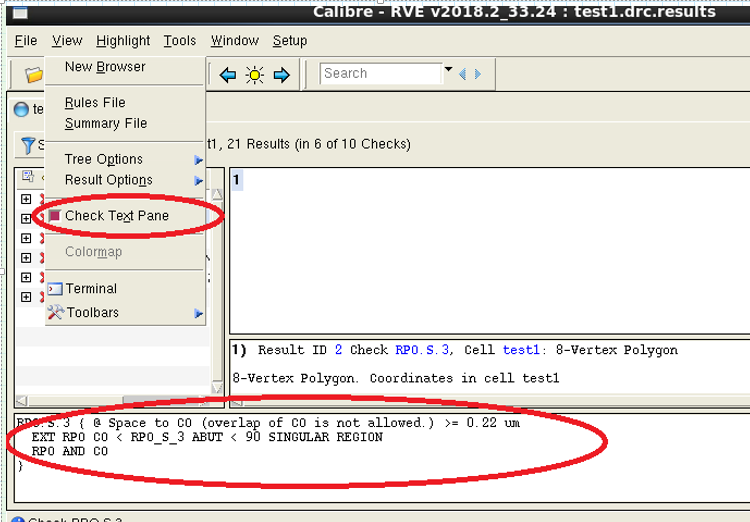
Task: Select Summary File menu entry
Action: point(106,123)
